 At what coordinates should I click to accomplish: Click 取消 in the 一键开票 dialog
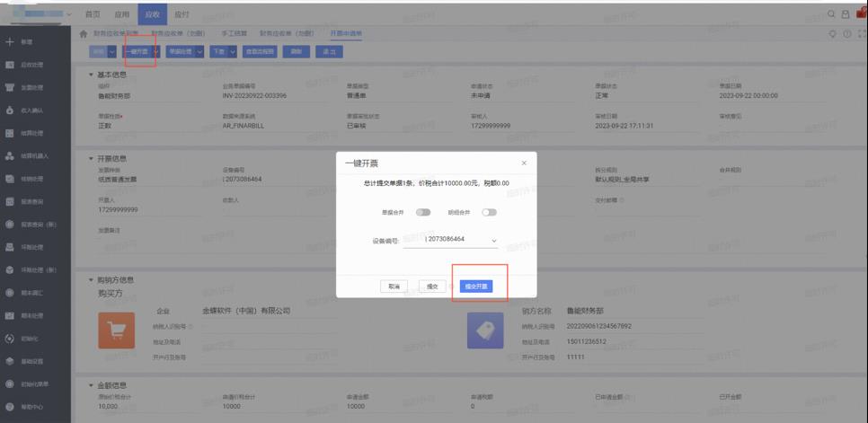coord(394,286)
